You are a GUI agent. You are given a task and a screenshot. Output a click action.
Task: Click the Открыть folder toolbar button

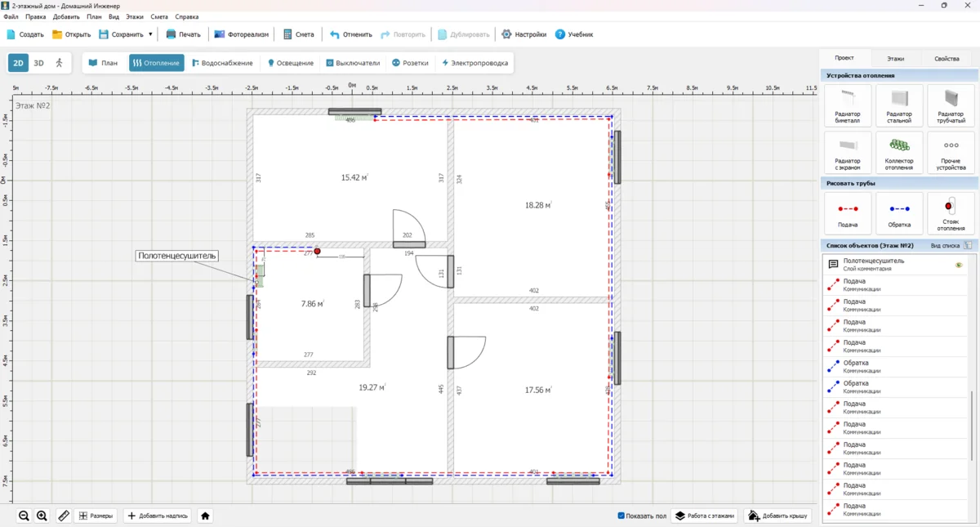72,34
